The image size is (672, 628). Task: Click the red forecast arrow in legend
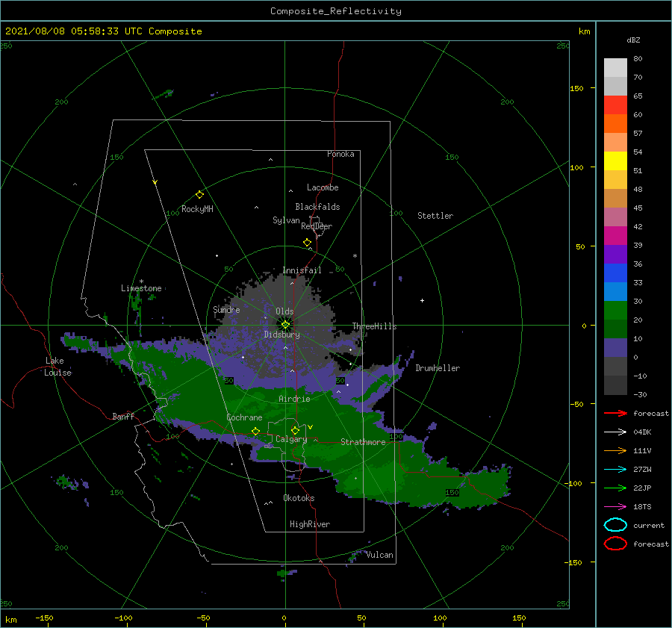615,413
